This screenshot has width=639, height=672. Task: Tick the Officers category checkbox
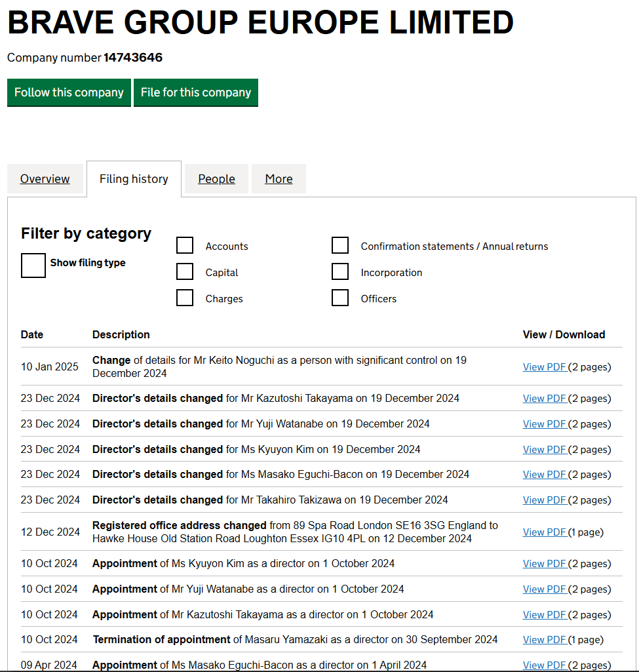(340, 298)
